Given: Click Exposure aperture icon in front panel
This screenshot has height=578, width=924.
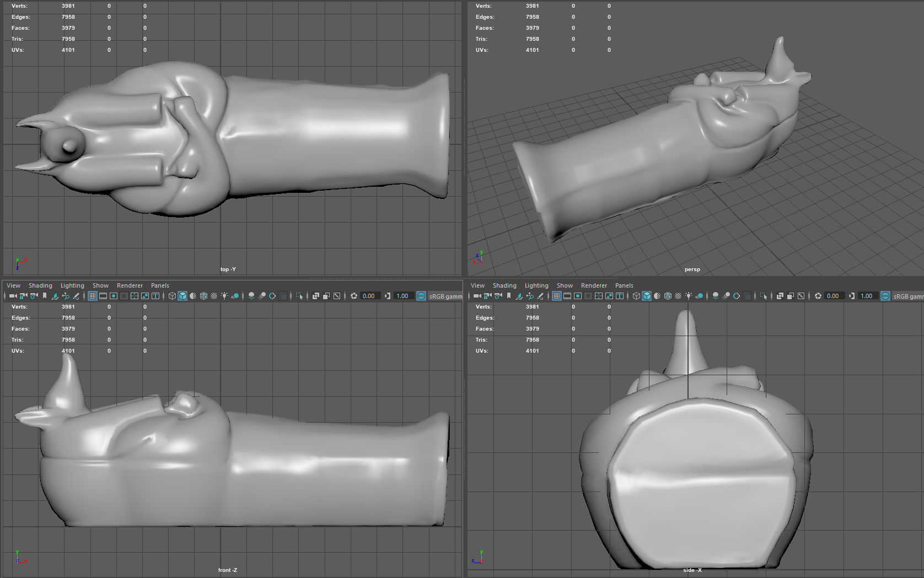Looking at the screenshot, I should click(354, 296).
